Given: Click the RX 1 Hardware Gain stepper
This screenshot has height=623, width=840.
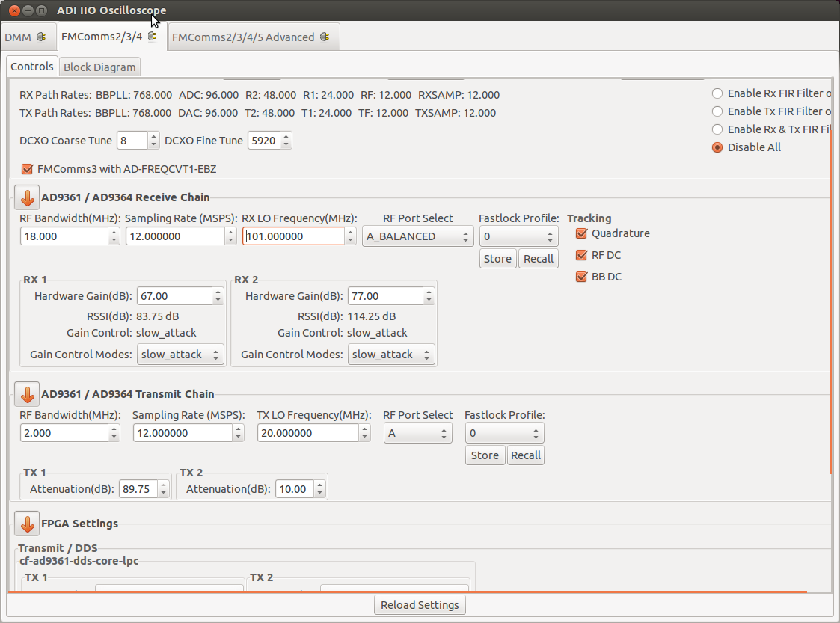Looking at the screenshot, I should [x=218, y=295].
